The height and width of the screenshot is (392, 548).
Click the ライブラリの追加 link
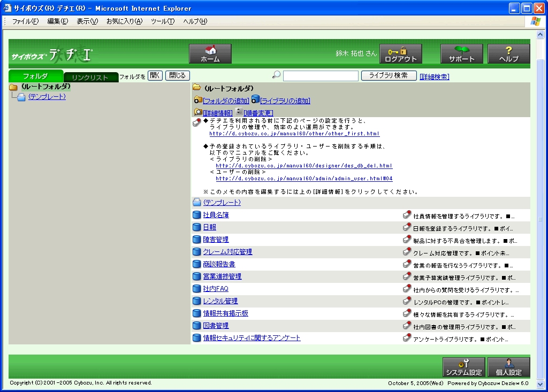[285, 101]
